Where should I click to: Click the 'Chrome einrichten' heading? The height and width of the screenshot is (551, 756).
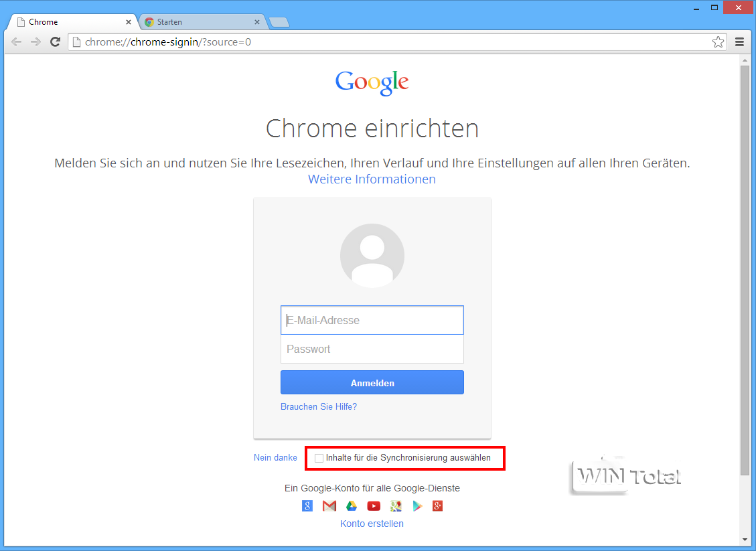pyautogui.click(x=372, y=129)
